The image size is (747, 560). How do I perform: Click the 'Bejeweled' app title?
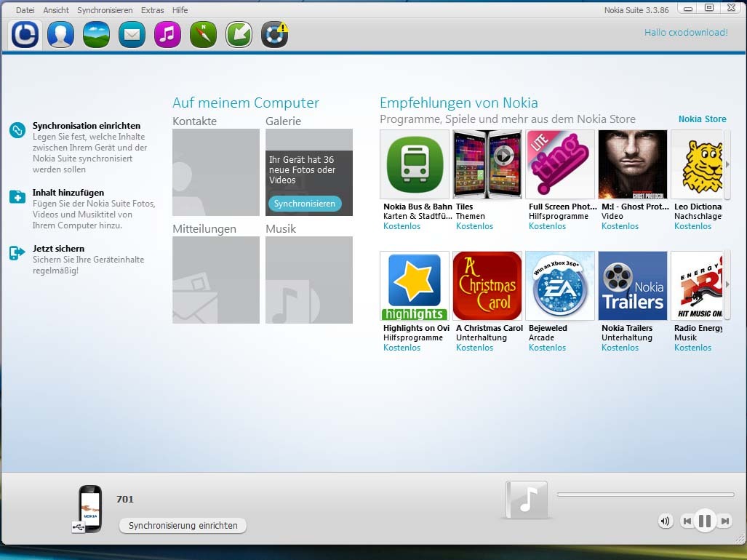548,328
